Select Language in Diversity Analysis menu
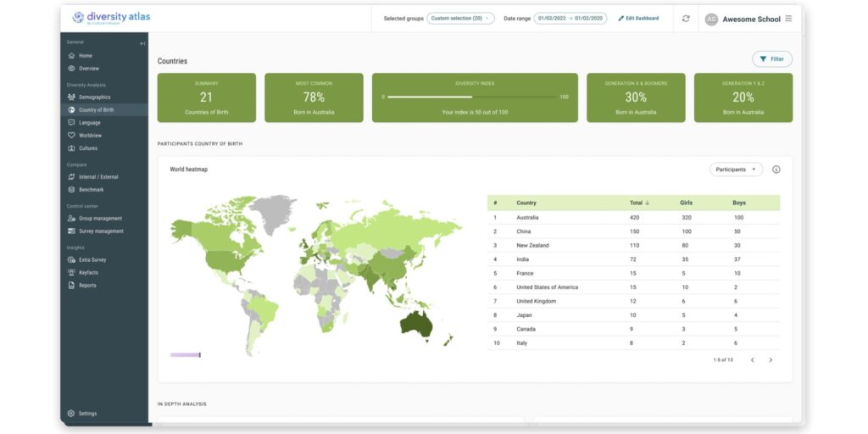This screenshot has height=434, width=868. pos(89,123)
